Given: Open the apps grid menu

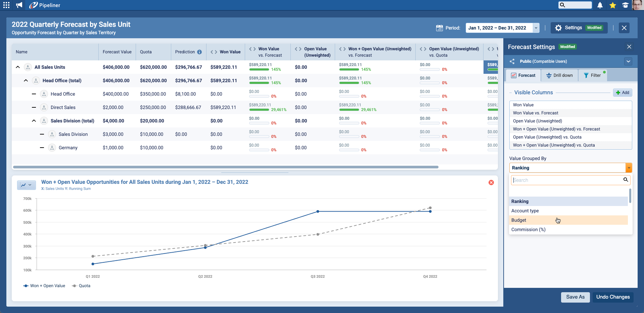Looking at the screenshot, I should [x=6, y=5].
